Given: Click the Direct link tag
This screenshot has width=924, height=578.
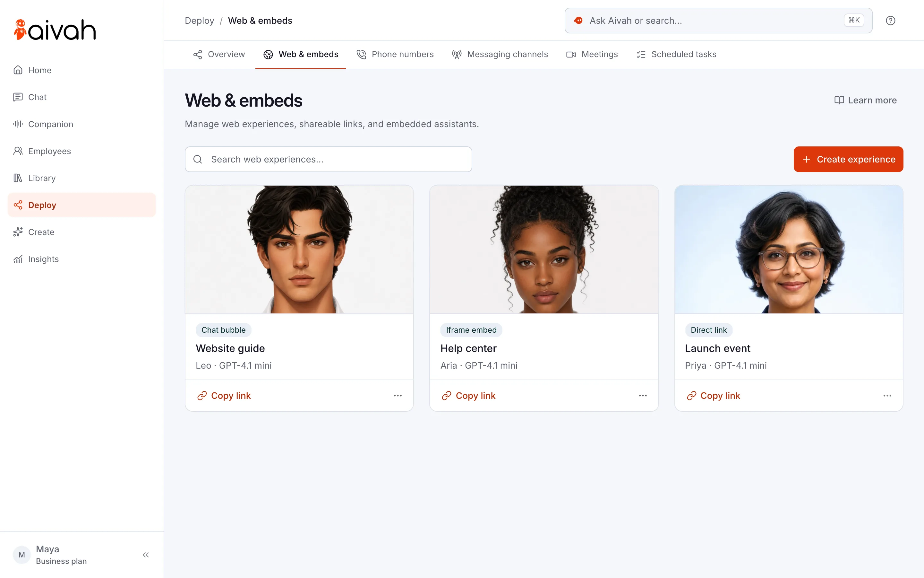Looking at the screenshot, I should (709, 330).
